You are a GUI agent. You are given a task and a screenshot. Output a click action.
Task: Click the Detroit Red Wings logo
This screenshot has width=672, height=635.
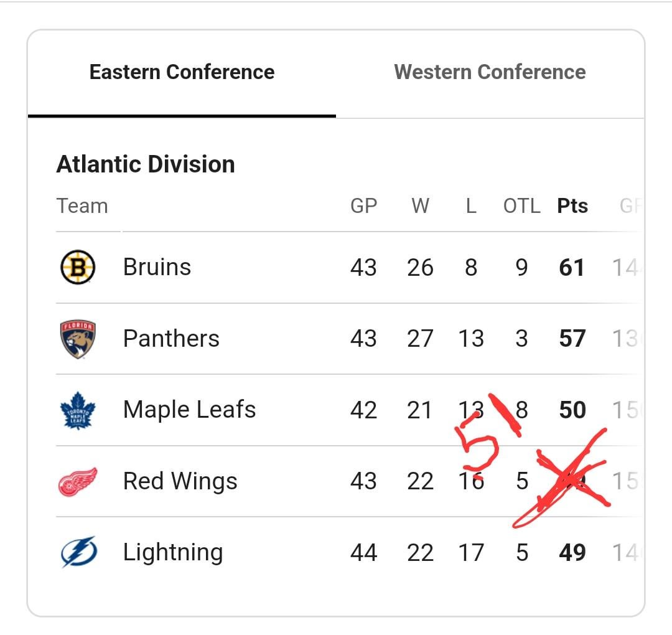pos(78,481)
